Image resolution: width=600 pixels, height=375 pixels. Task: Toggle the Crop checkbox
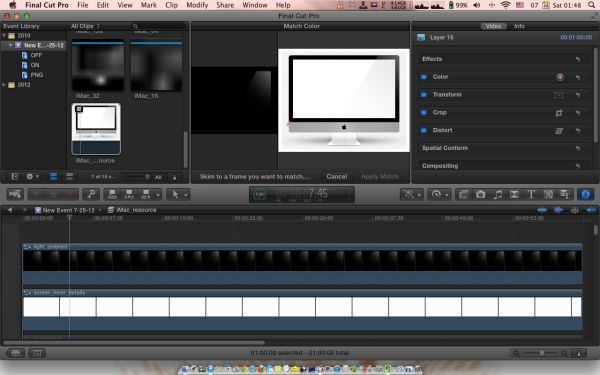(424, 112)
